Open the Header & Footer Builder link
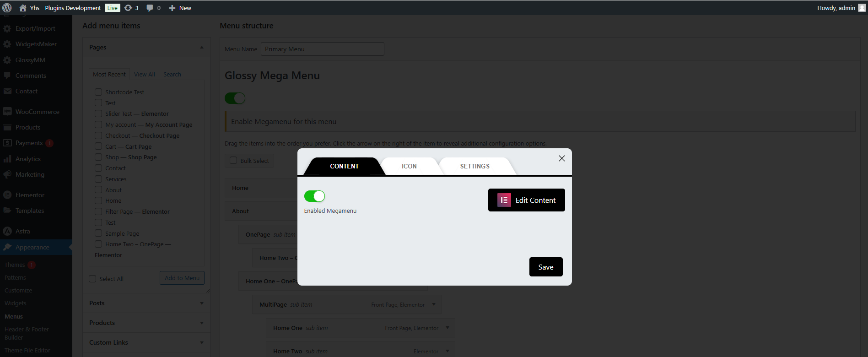This screenshot has height=357, width=868. coord(27,333)
